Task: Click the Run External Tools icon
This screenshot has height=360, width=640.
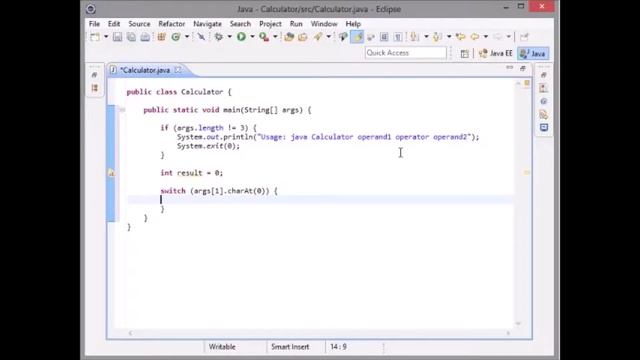Action: click(x=264, y=37)
